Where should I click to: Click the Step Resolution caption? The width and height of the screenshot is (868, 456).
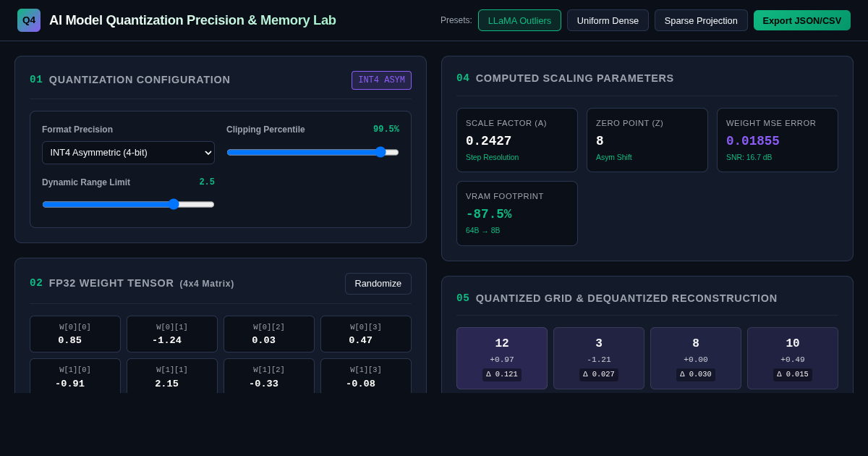[x=492, y=157]
